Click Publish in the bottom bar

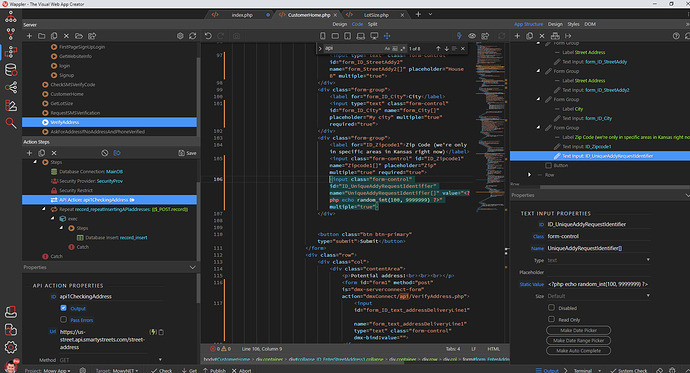tap(214, 370)
